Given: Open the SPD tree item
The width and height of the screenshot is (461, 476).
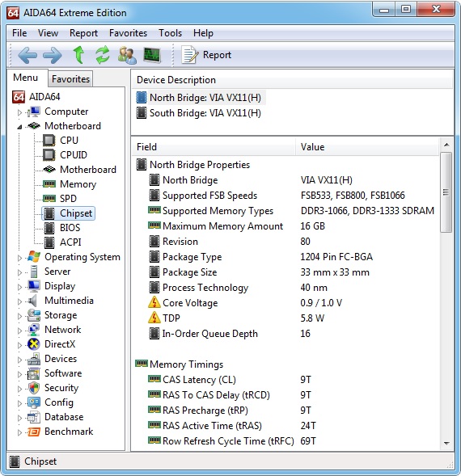Looking at the screenshot, I should (68, 199).
